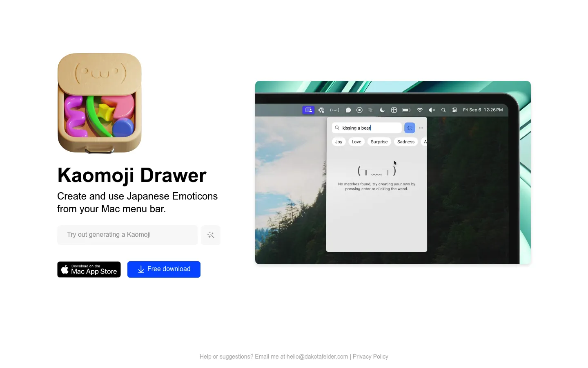588x368 pixels.
Task: Click the Spotlight search icon in preview menu bar
Action: pyautogui.click(x=443, y=110)
